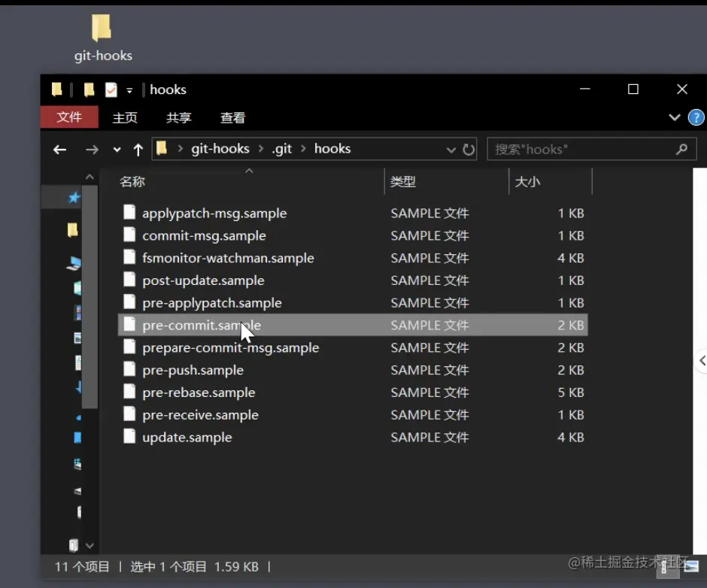This screenshot has height=588, width=707.
Task: Switch to the 查看 ribbon tab
Action: [232, 118]
